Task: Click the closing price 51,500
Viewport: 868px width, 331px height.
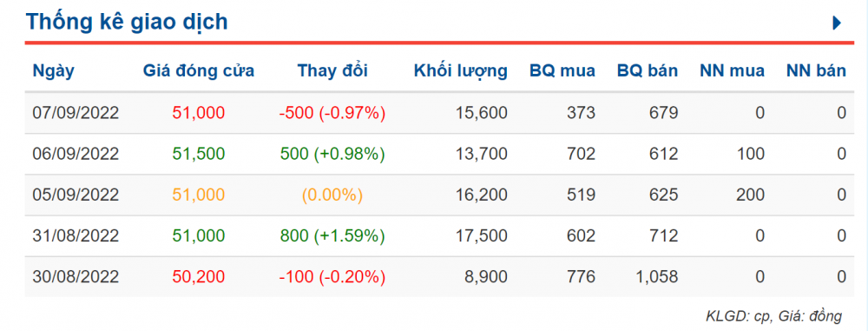Action: point(199,154)
